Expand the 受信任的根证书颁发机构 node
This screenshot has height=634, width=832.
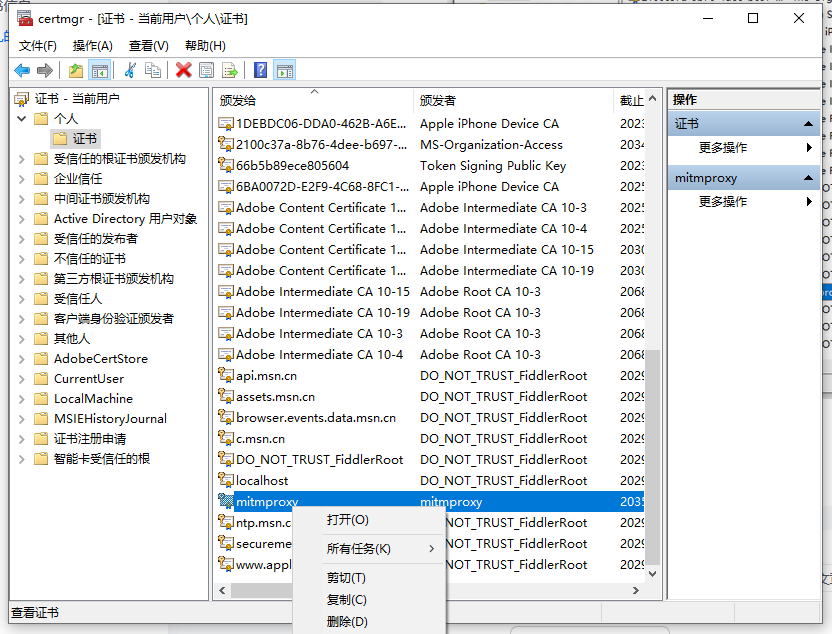click(x=22, y=159)
